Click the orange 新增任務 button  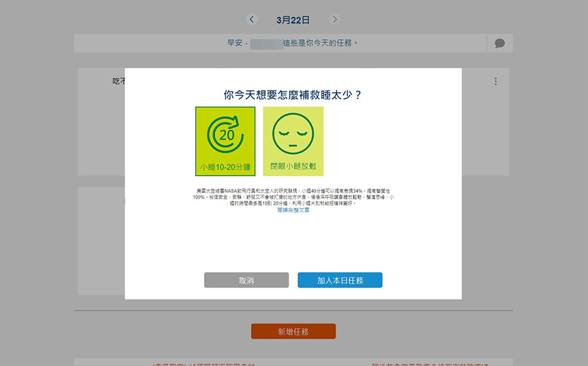coord(293,331)
